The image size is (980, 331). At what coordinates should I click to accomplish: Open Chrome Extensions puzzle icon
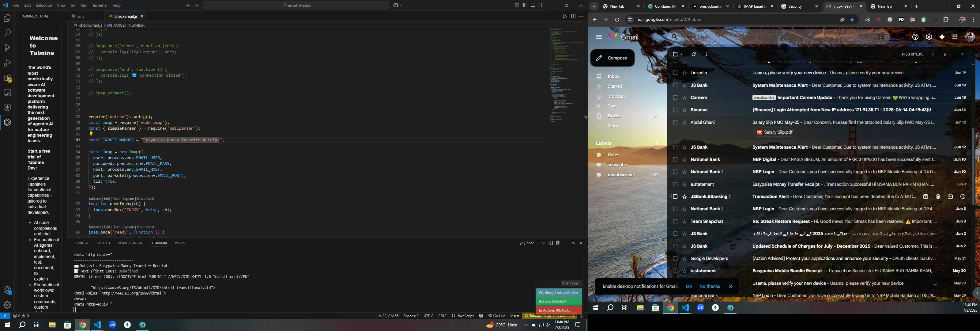coord(946,20)
